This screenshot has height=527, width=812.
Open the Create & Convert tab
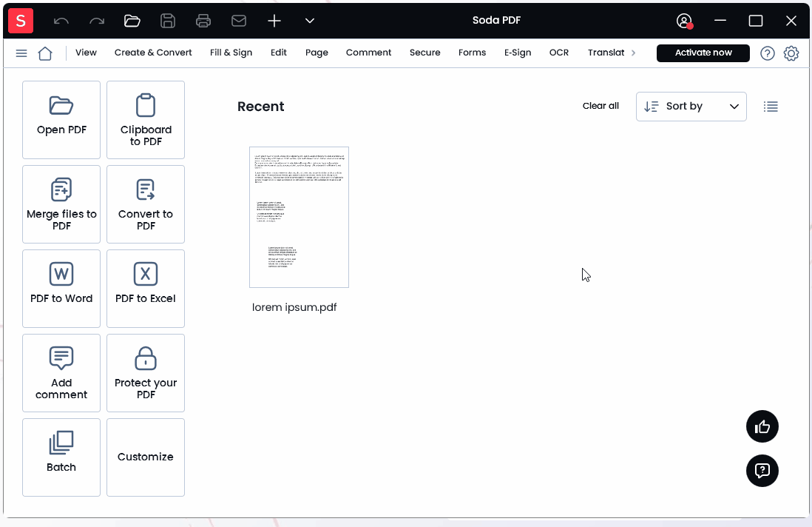(x=153, y=53)
